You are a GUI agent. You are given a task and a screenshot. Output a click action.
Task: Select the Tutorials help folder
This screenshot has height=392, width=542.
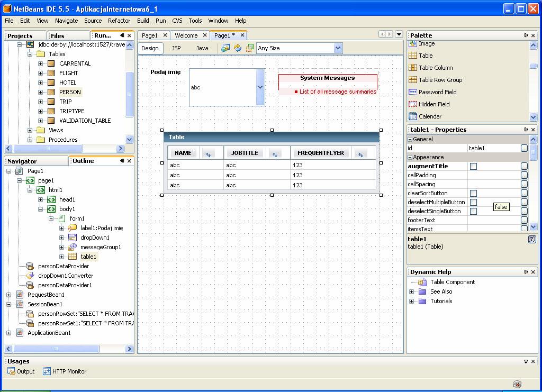[x=441, y=301]
